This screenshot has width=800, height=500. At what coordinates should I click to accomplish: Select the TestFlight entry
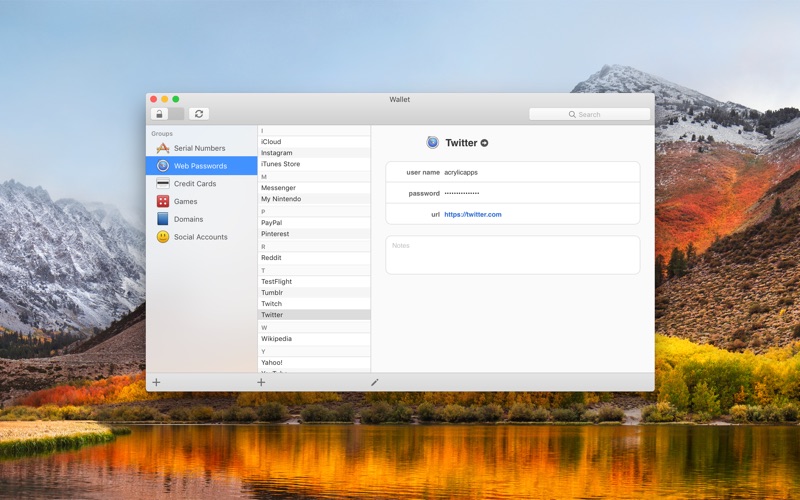tap(314, 282)
